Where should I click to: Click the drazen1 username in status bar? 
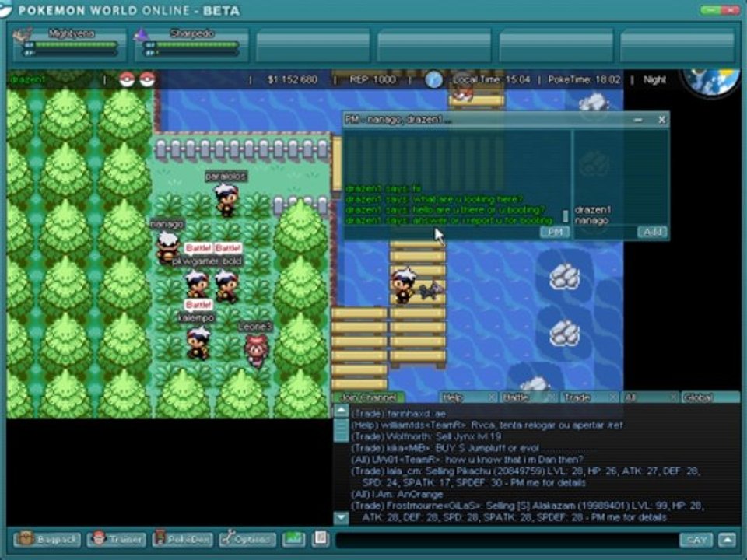point(28,79)
